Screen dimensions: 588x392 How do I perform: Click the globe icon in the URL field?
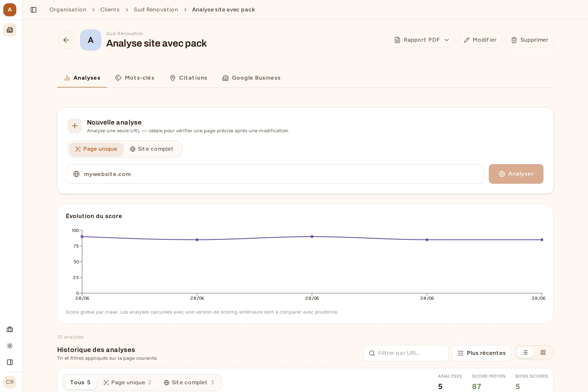click(x=76, y=174)
